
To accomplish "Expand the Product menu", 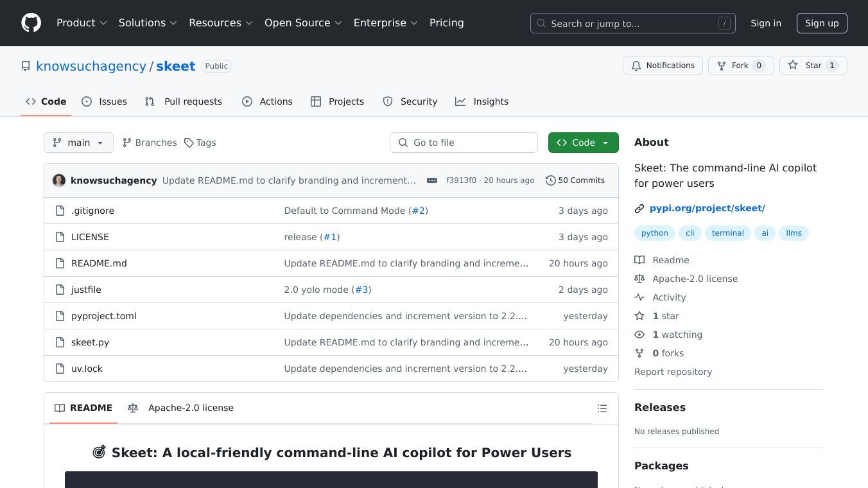I will [81, 23].
